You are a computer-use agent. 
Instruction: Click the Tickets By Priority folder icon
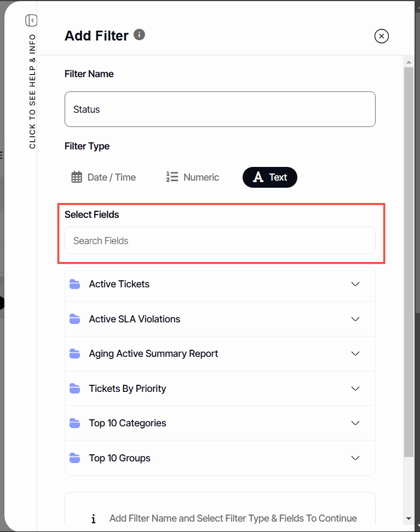(x=75, y=389)
